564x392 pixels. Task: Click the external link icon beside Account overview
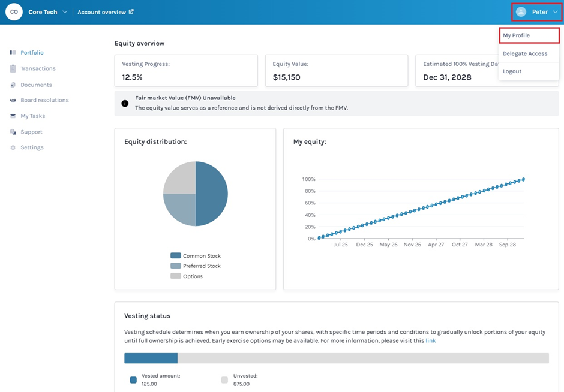[131, 11]
